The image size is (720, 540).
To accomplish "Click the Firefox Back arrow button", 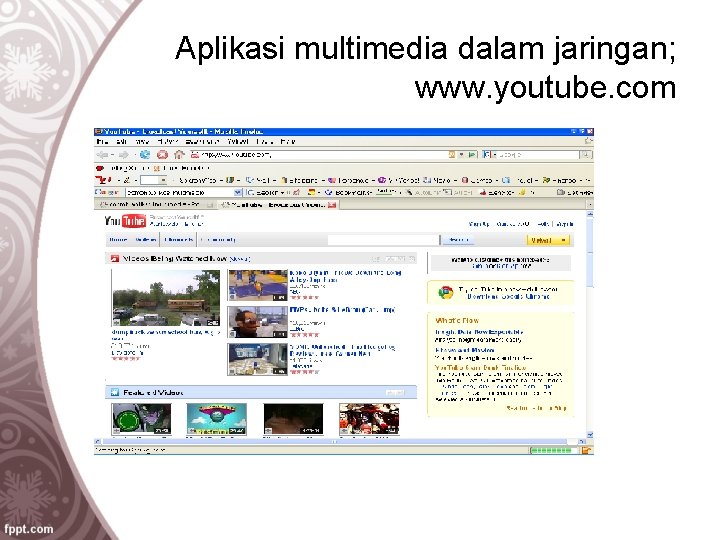I will 102,155.
